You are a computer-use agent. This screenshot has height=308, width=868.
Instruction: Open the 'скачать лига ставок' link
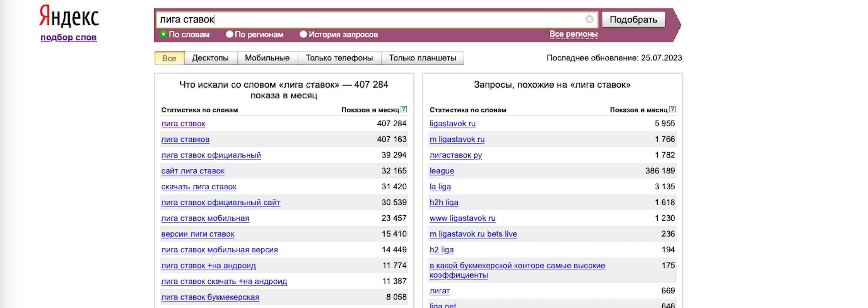(x=199, y=187)
